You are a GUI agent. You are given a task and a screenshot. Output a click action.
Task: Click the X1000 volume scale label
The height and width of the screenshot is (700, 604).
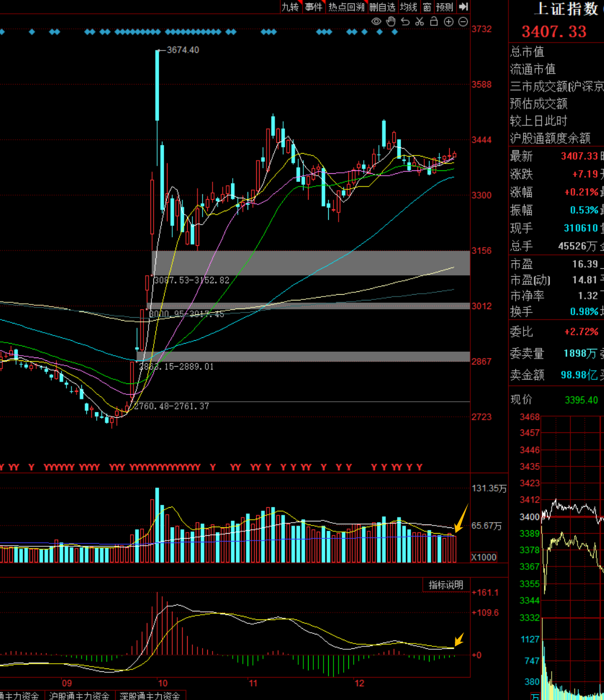(x=484, y=557)
